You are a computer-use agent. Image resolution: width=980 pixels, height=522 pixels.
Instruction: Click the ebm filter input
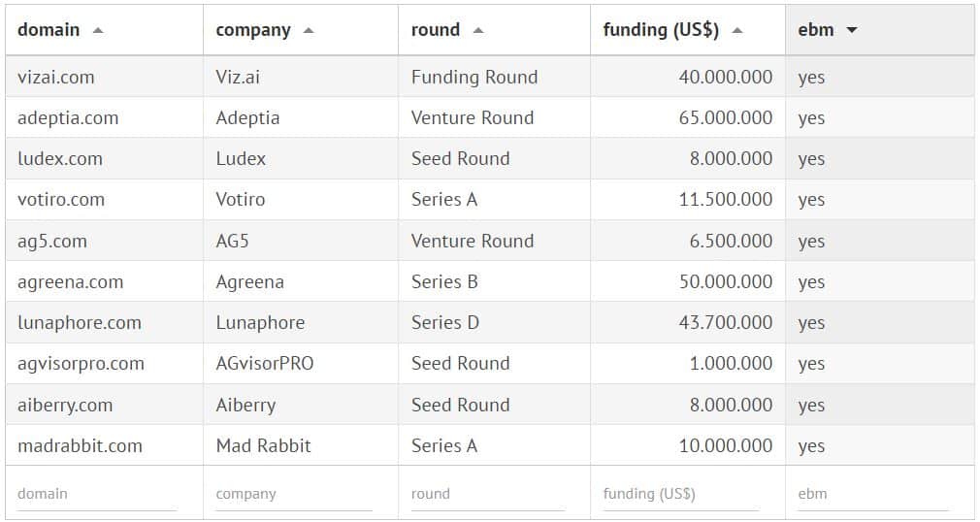(x=872, y=494)
